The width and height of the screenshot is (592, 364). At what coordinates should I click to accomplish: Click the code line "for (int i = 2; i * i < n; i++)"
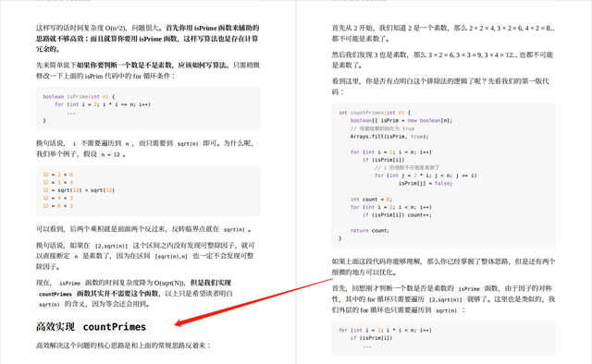click(x=385, y=330)
